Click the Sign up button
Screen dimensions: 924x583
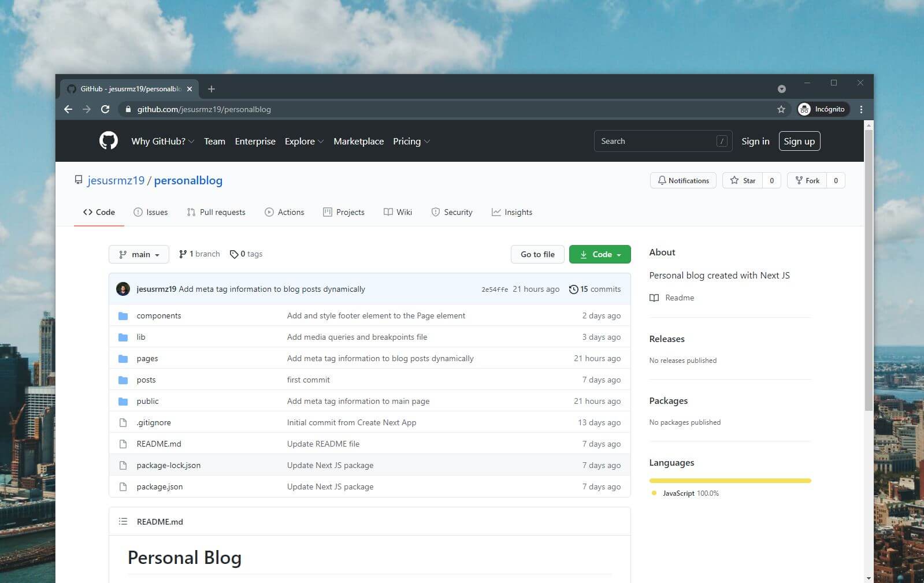pos(799,141)
